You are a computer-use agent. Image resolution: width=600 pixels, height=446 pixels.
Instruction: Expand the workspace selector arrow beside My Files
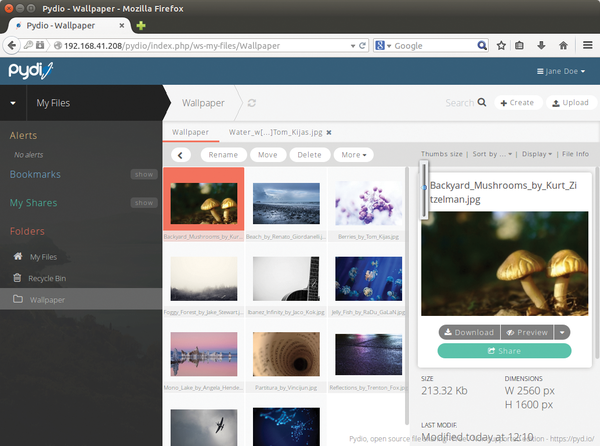[13, 103]
